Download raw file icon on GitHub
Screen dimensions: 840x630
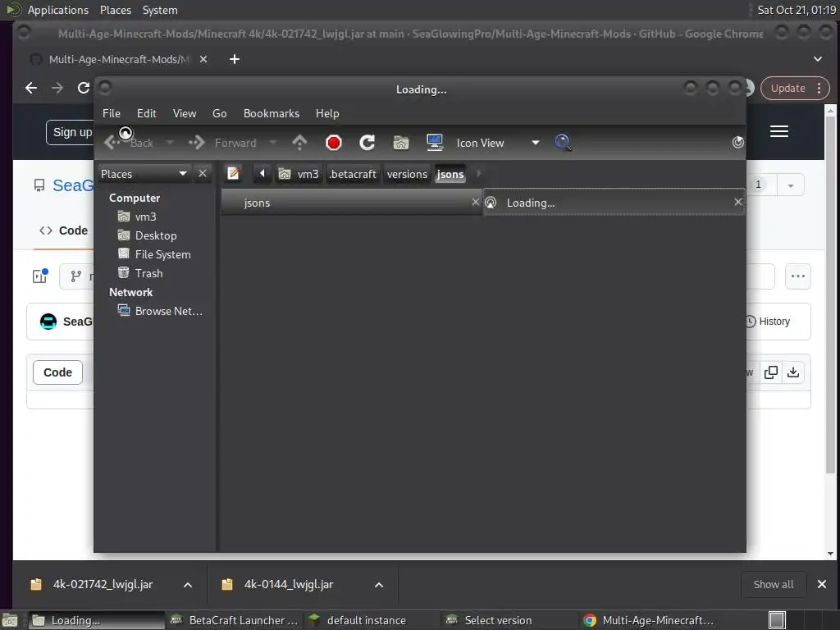[793, 372]
